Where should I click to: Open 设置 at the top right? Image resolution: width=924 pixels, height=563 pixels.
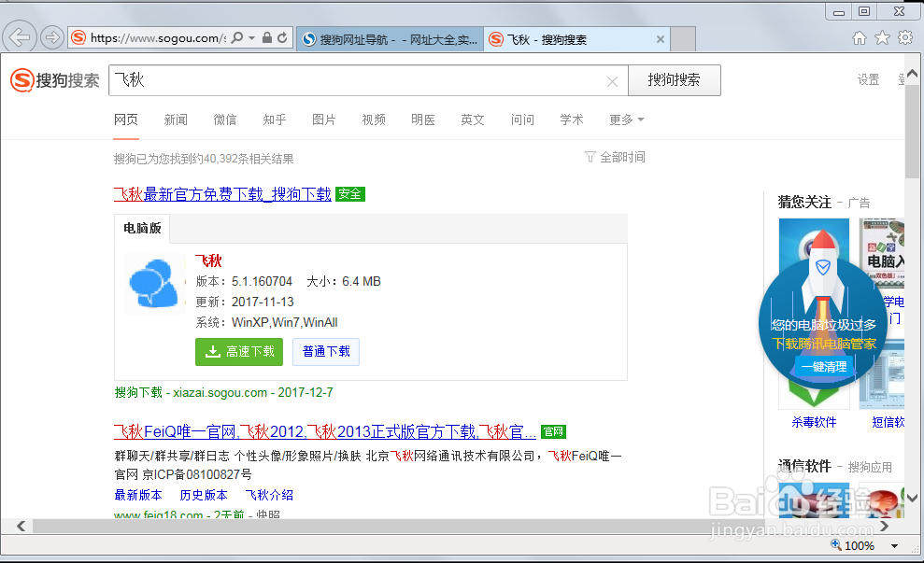tap(868, 79)
